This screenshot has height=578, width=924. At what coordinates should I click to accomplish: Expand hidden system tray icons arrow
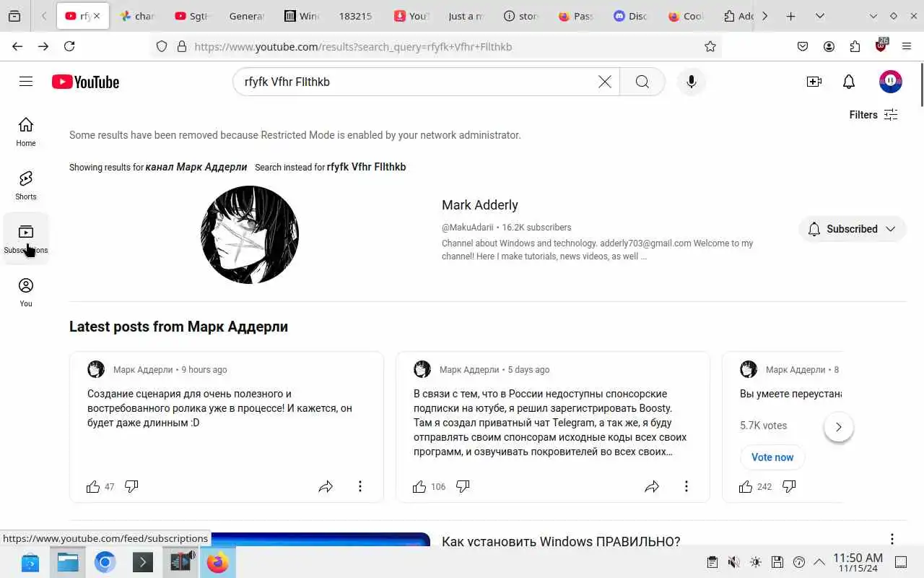[819, 562]
